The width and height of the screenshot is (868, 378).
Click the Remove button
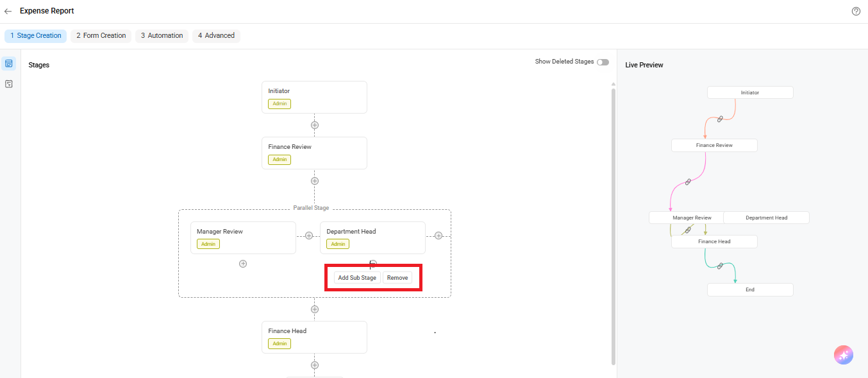(397, 278)
